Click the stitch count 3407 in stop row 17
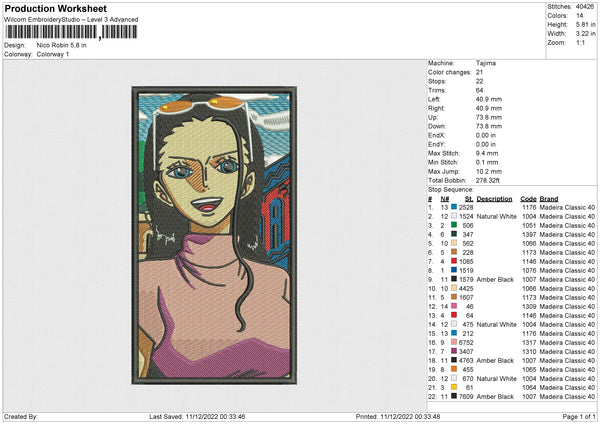This screenshot has height=424, width=600. tap(466, 351)
